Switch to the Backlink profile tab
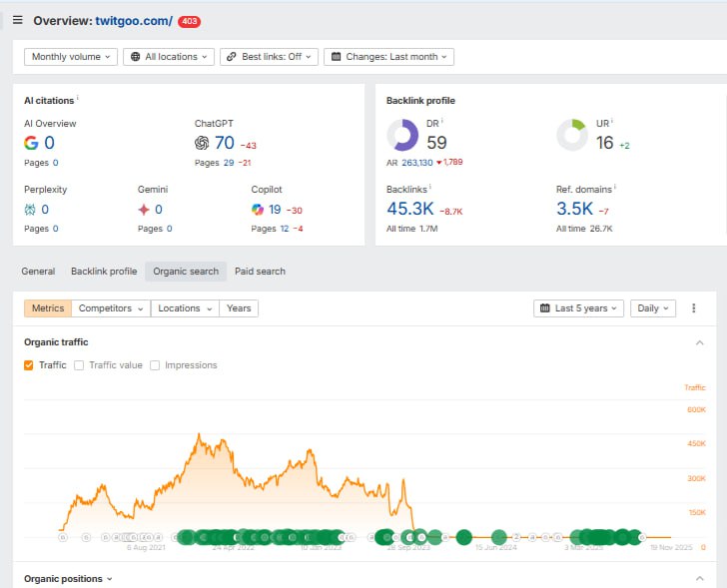Image resolution: width=727 pixels, height=588 pixels. tap(104, 272)
